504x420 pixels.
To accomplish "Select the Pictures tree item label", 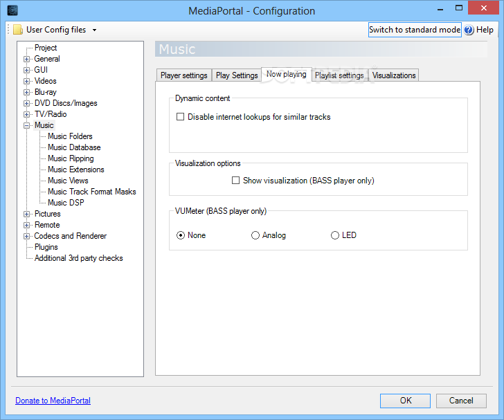I will 48,214.
